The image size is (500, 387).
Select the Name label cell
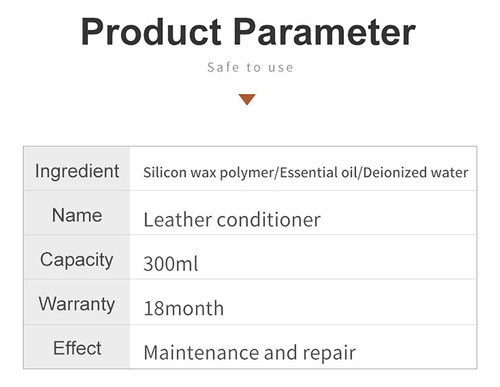77,213
